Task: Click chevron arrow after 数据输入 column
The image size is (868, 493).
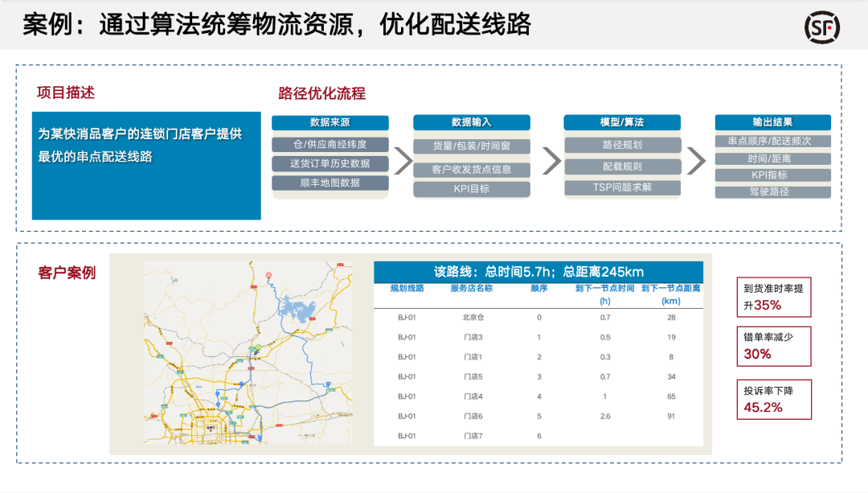Action: click(551, 161)
